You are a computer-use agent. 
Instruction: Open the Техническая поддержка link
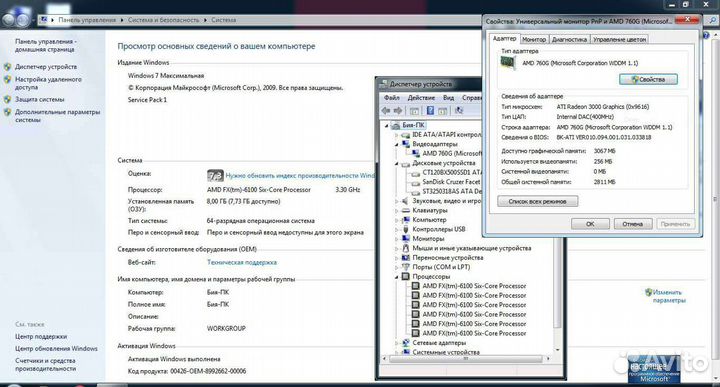[x=242, y=262]
